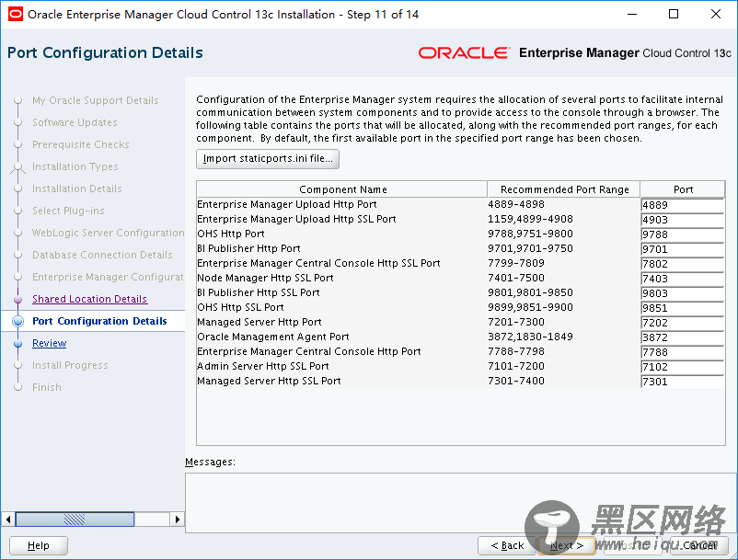
Task: Select the Finish step
Action: click(47, 387)
